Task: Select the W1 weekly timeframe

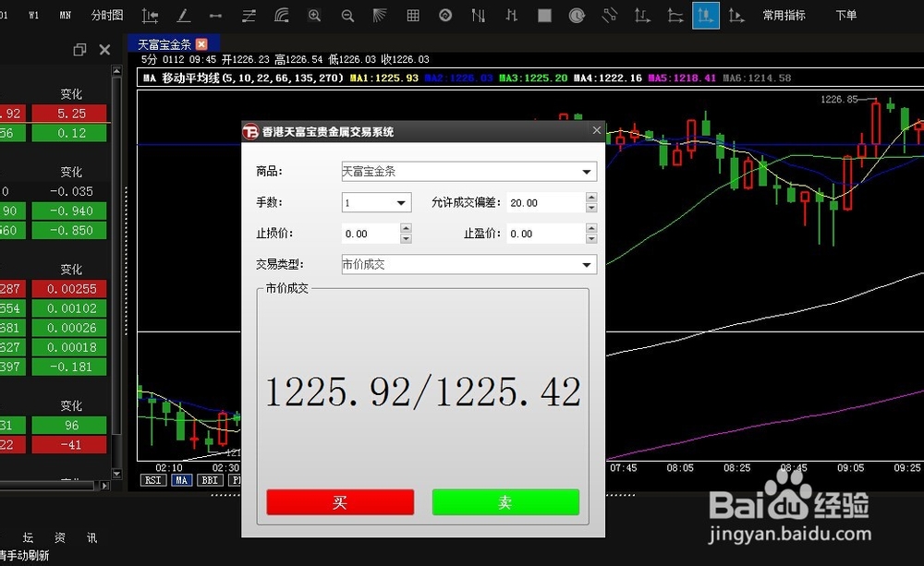Action: point(33,16)
